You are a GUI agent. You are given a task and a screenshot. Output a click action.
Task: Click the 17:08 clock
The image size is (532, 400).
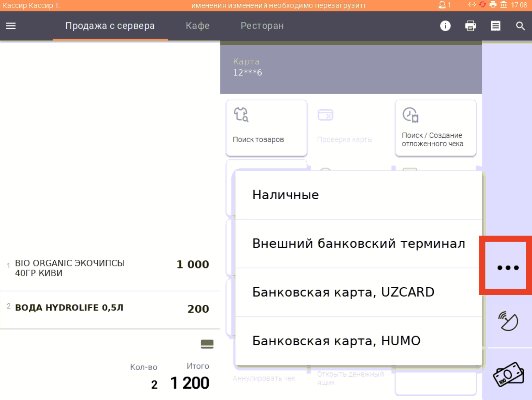(519, 5)
